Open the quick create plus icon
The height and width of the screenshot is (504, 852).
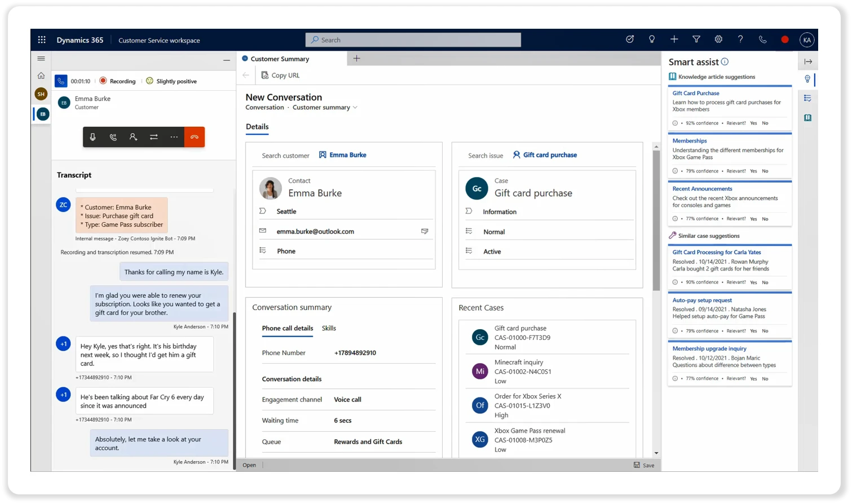(673, 39)
